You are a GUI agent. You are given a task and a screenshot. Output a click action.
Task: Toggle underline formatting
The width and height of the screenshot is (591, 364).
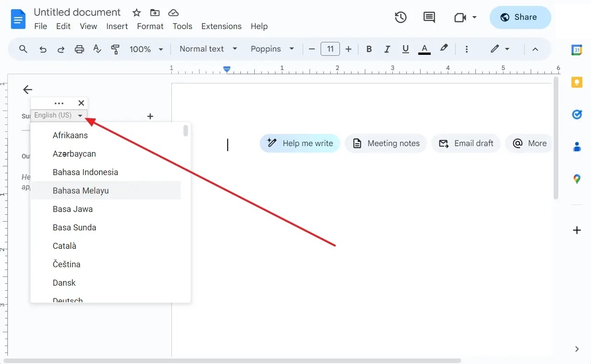[405, 49]
